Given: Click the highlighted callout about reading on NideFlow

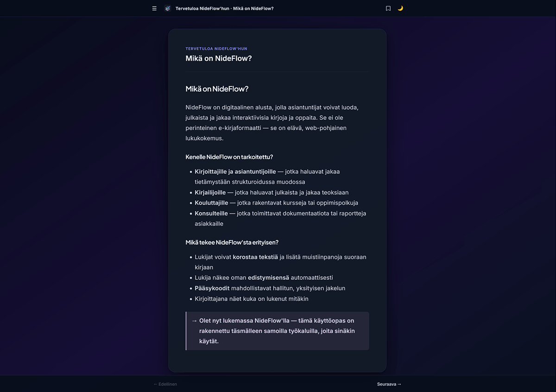Looking at the screenshot, I should click(277, 330).
